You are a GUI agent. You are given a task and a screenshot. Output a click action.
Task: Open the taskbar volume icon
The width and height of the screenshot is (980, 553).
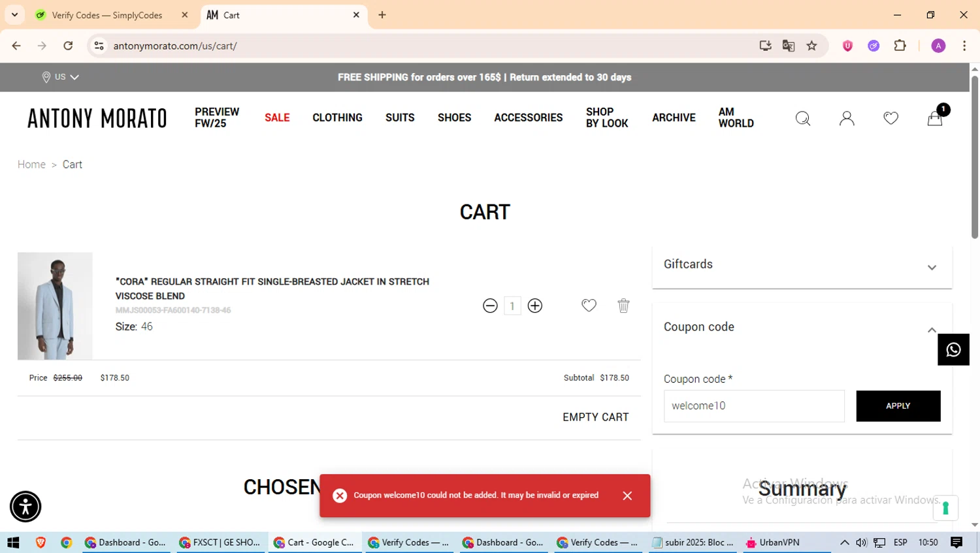[861, 543]
